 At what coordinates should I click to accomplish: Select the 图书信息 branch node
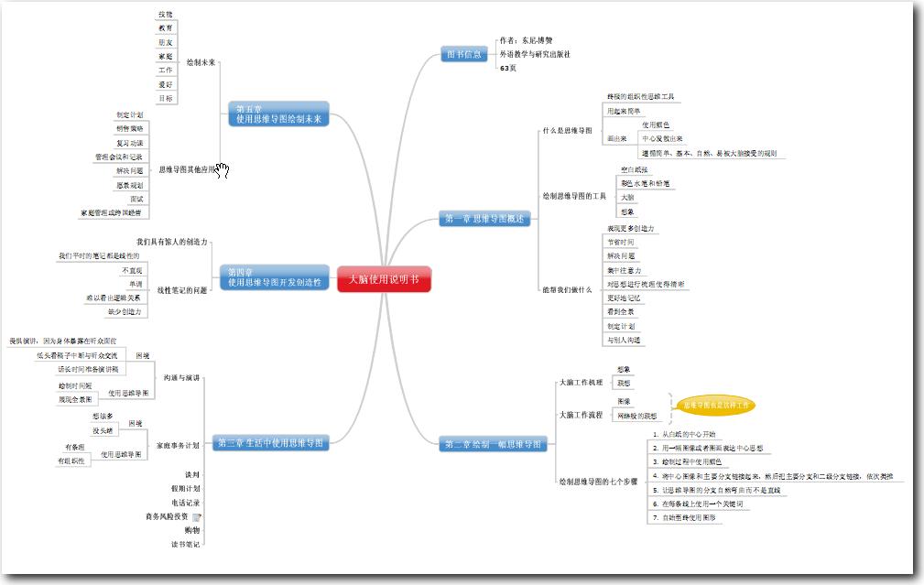464,55
